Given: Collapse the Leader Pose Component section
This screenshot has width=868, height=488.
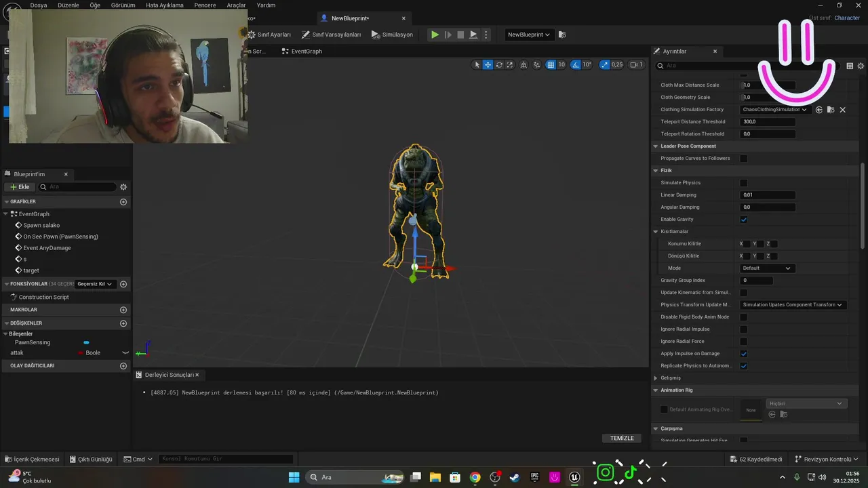Looking at the screenshot, I should tap(656, 146).
